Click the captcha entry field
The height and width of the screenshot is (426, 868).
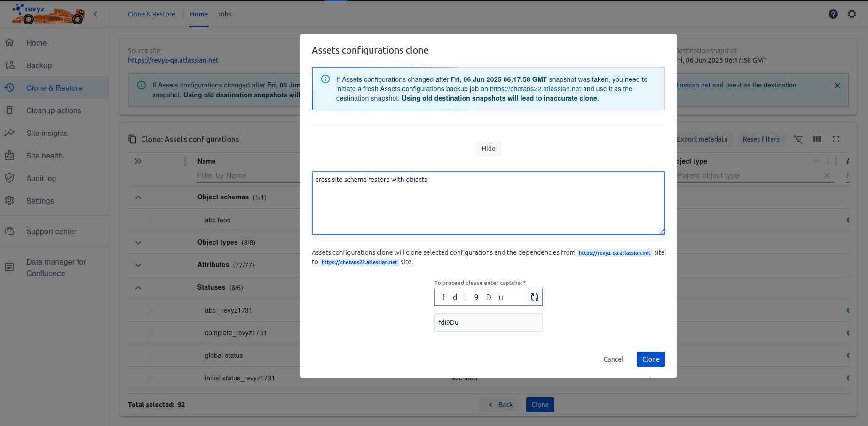click(x=488, y=323)
